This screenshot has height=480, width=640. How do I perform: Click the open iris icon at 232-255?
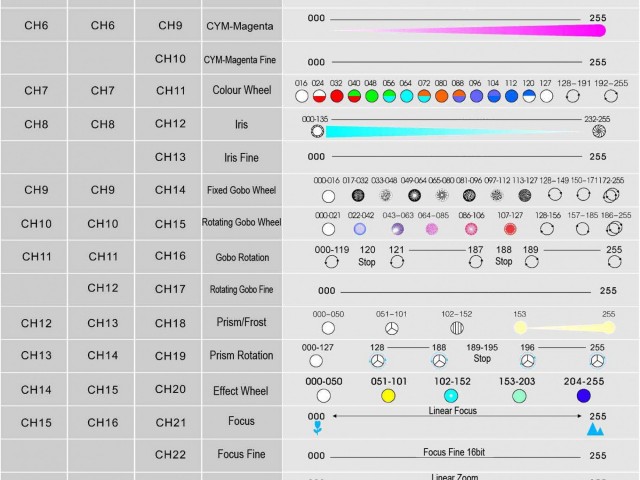599,131
